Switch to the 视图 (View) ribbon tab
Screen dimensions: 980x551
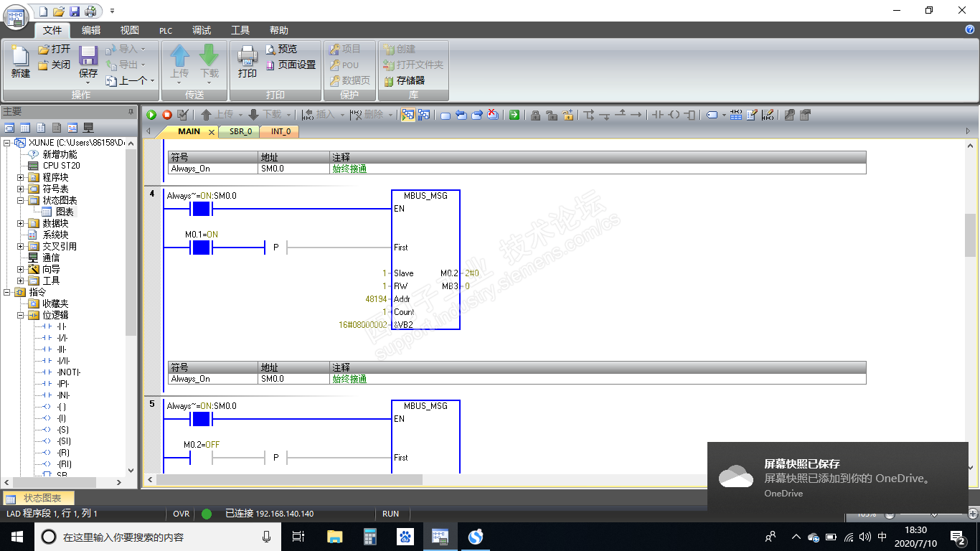coord(130,30)
